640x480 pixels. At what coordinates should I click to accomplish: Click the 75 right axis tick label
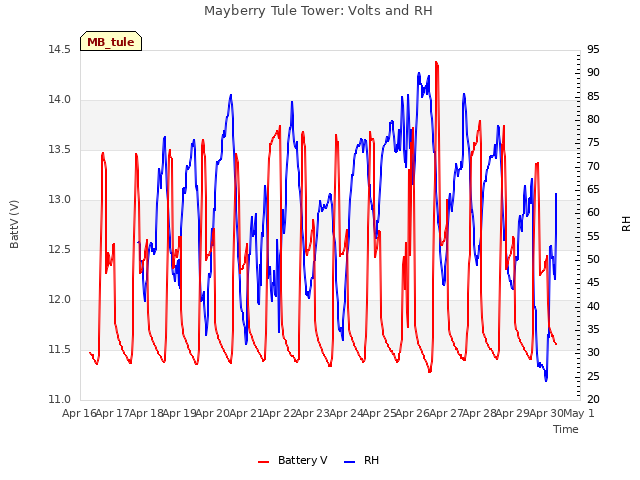point(593,143)
